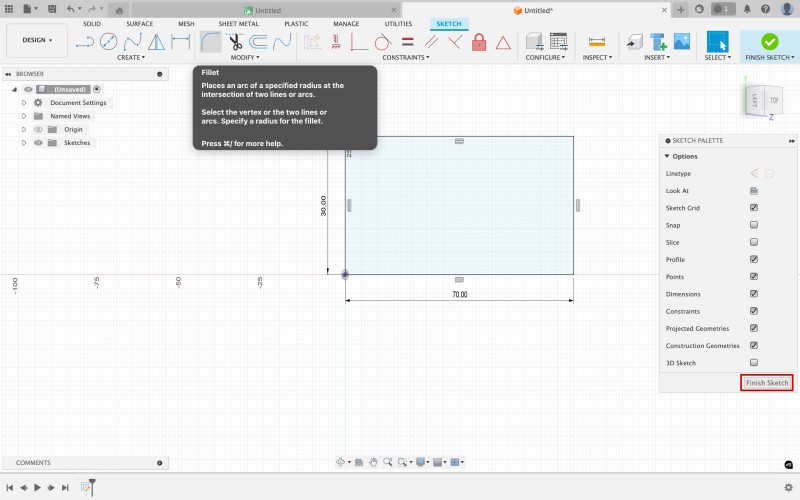Open the Data Panel grid icon
800x500 pixels.
[x=9, y=9]
